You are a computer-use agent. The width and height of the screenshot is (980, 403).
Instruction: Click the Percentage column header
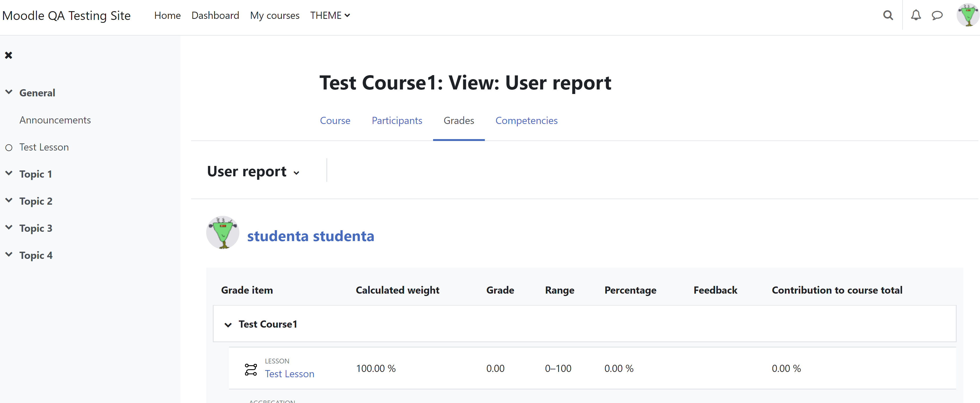631,290
